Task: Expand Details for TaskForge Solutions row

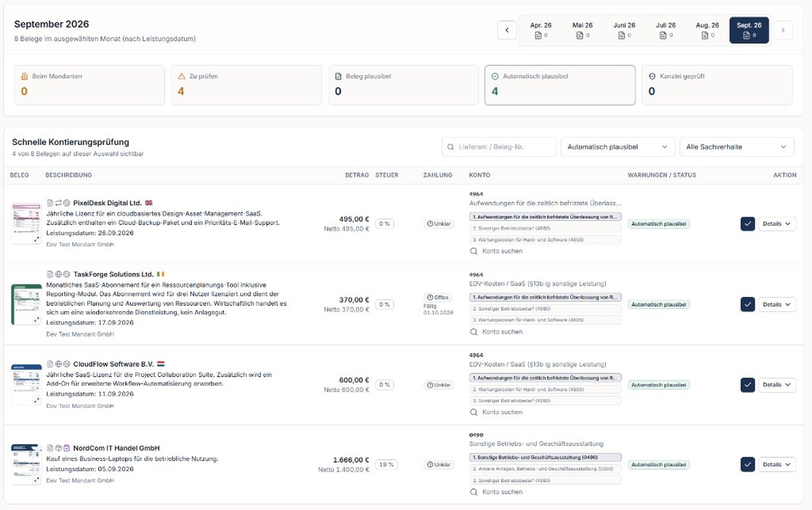Action: [x=777, y=304]
